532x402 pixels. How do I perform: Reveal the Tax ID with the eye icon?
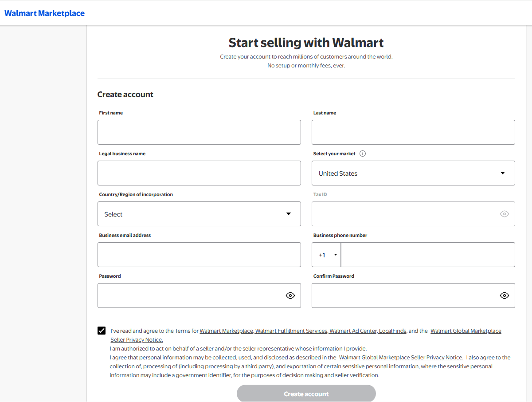coord(504,213)
